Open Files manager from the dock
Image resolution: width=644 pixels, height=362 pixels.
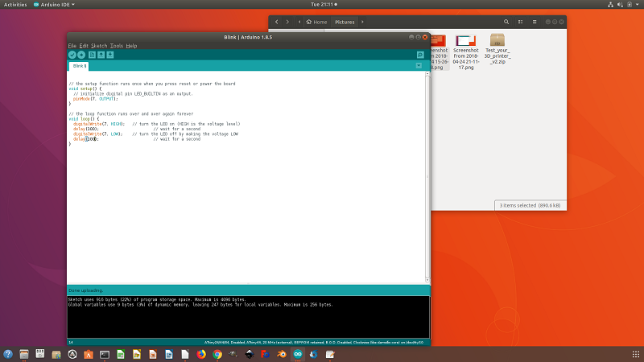point(24,354)
